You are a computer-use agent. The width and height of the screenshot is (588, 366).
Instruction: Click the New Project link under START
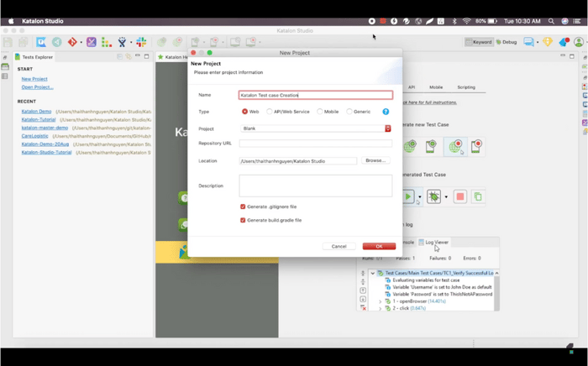pos(34,79)
